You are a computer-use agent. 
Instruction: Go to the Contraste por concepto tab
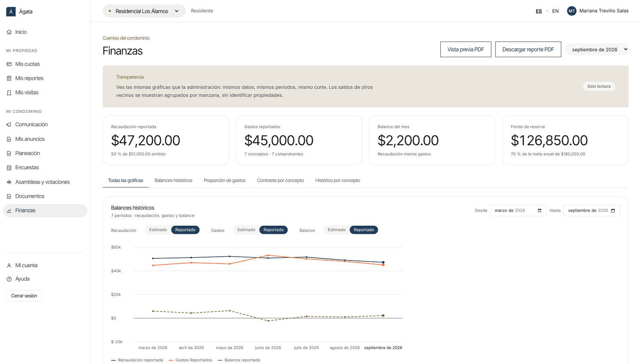281,180
